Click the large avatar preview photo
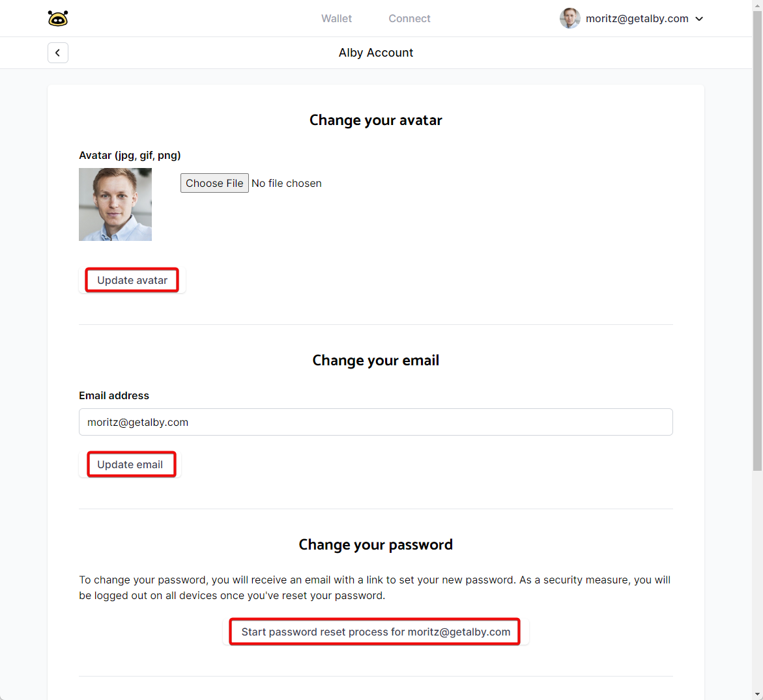The image size is (763, 700). pyautogui.click(x=115, y=204)
